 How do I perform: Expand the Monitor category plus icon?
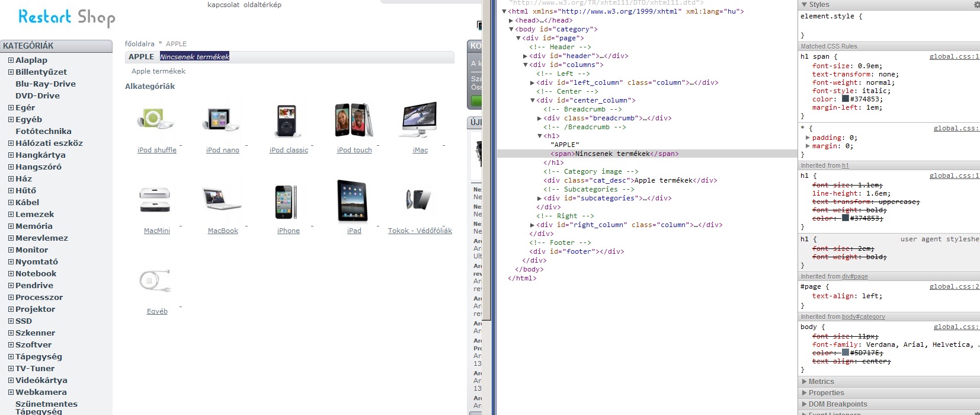point(11,250)
